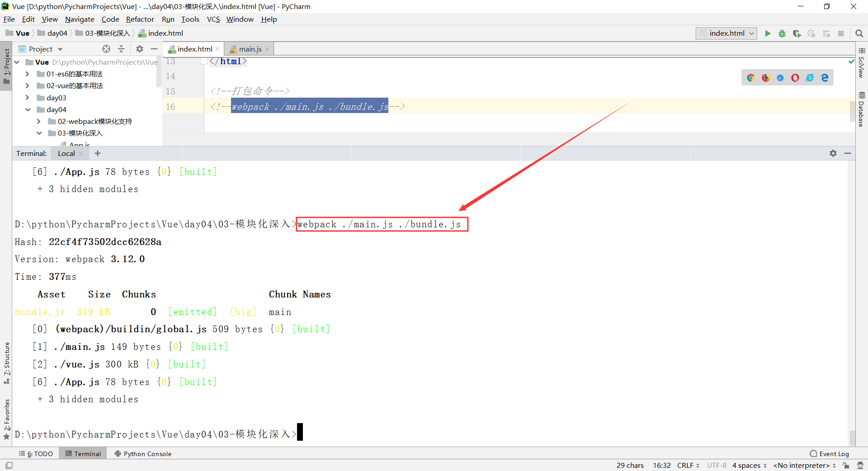
Task: Click the stop process square icon
Action: 841,33
